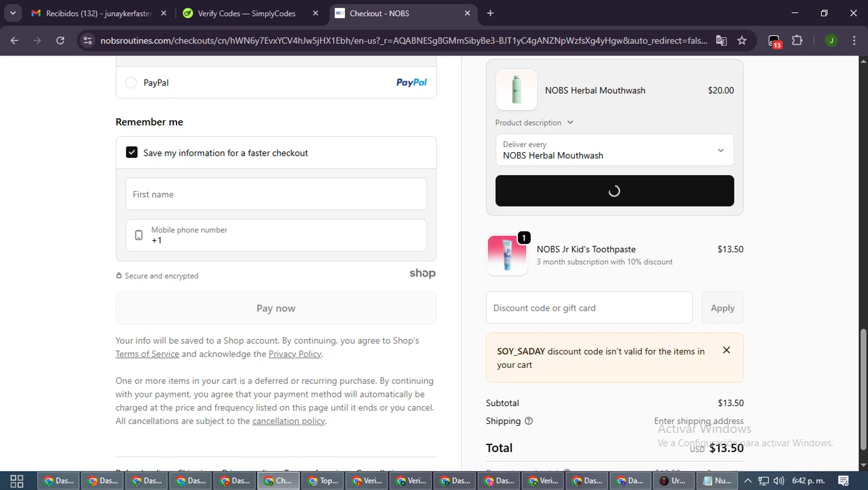Click the First name input field
The height and width of the screenshot is (490, 868).
276,194
